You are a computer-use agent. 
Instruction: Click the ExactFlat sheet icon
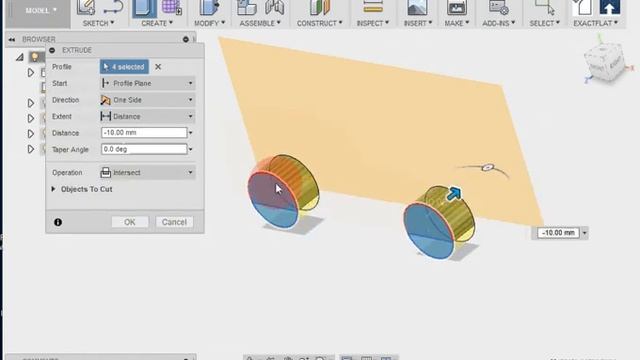click(x=582, y=7)
